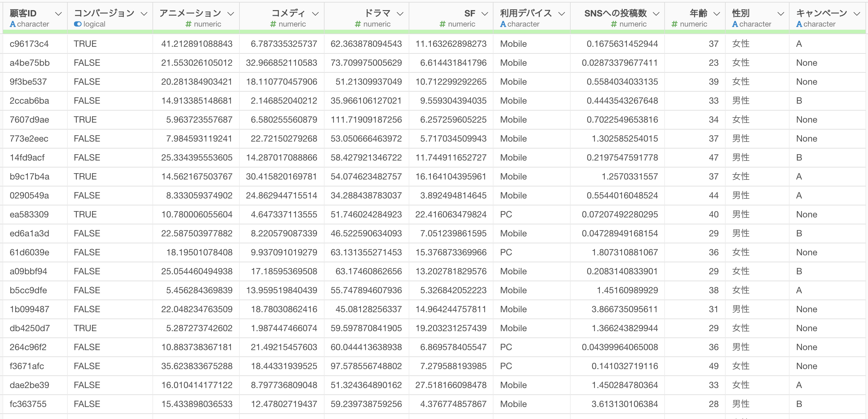Click campaign value B in row fc363755

799,404
